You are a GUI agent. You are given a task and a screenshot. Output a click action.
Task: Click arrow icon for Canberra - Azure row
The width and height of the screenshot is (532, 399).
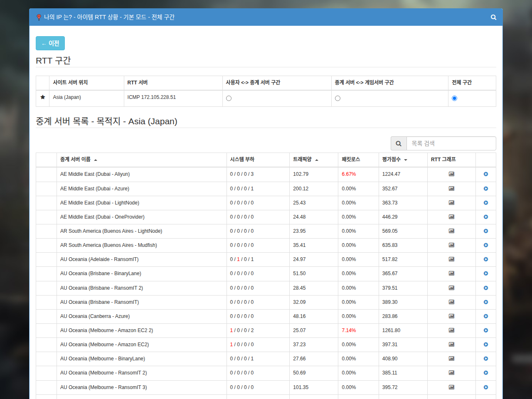coord(486,316)
